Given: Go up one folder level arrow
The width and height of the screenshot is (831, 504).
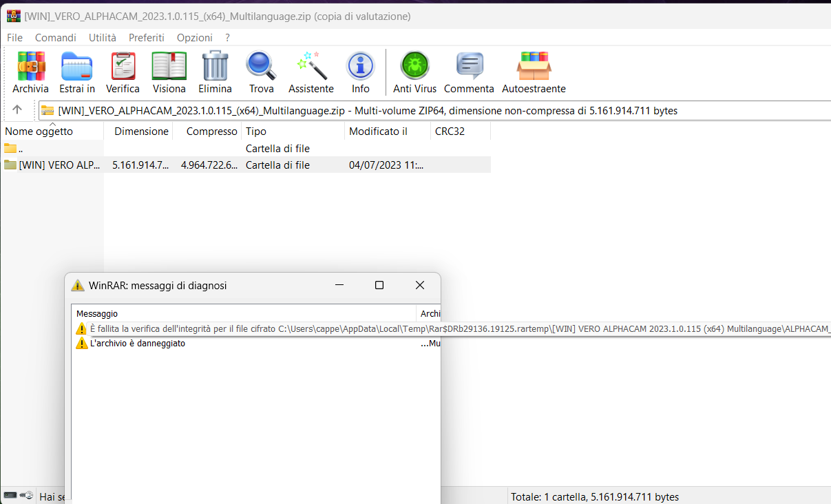Looking at the screenshot, I should pyautogui.click(x=17, y=109).
